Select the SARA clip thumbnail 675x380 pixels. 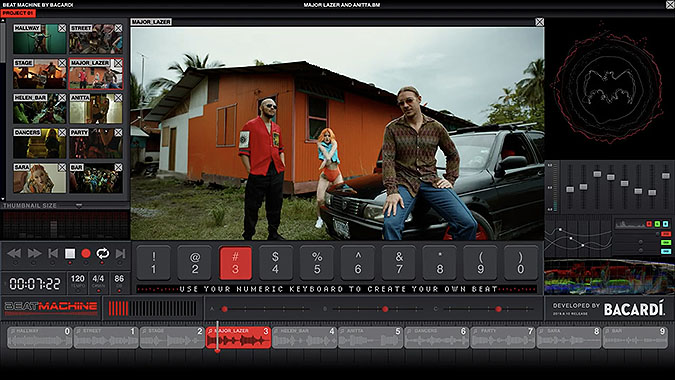tap(40, 178)
